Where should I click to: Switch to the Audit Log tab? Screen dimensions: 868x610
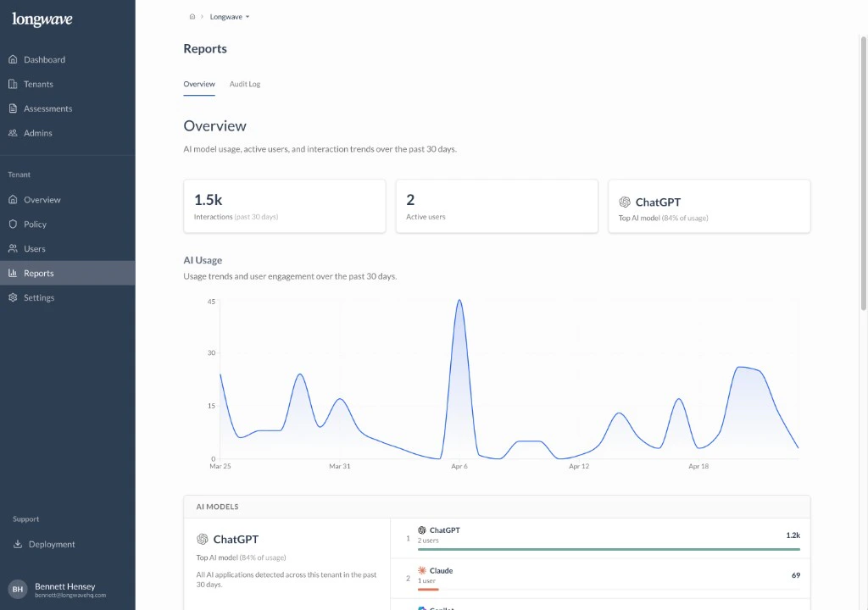point(245,84)
